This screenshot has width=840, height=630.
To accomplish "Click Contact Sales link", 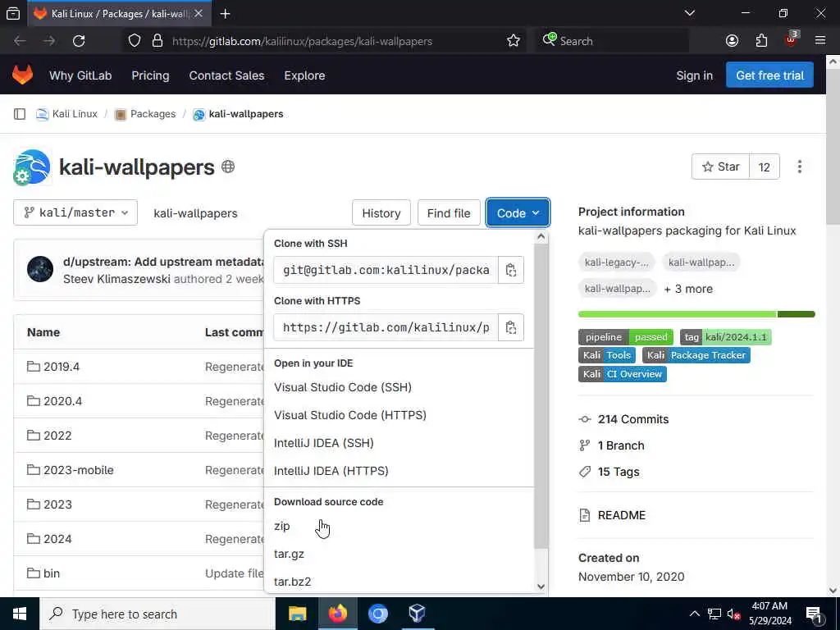I will click(x=226, y=75).
